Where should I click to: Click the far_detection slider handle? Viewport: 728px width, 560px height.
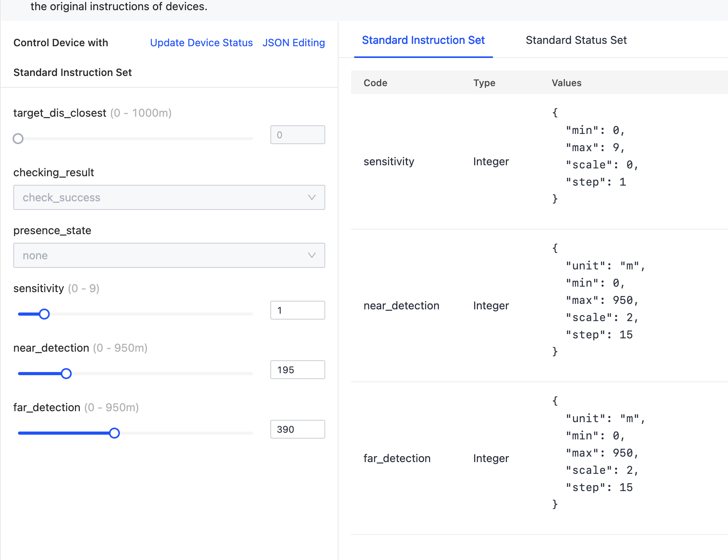114,433
